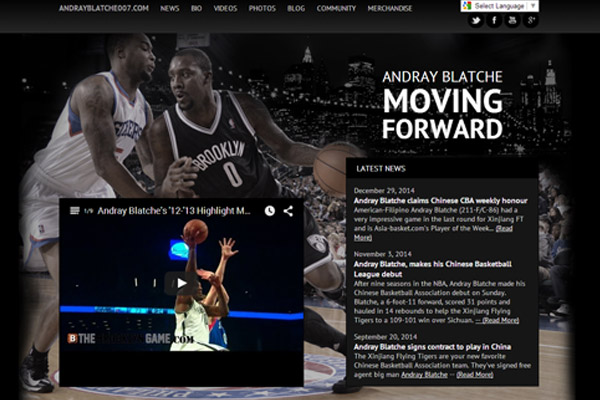This screenshot has width=600, height=400.
Task: Open the Merchandise menu item
Action: tap(389, 8)
